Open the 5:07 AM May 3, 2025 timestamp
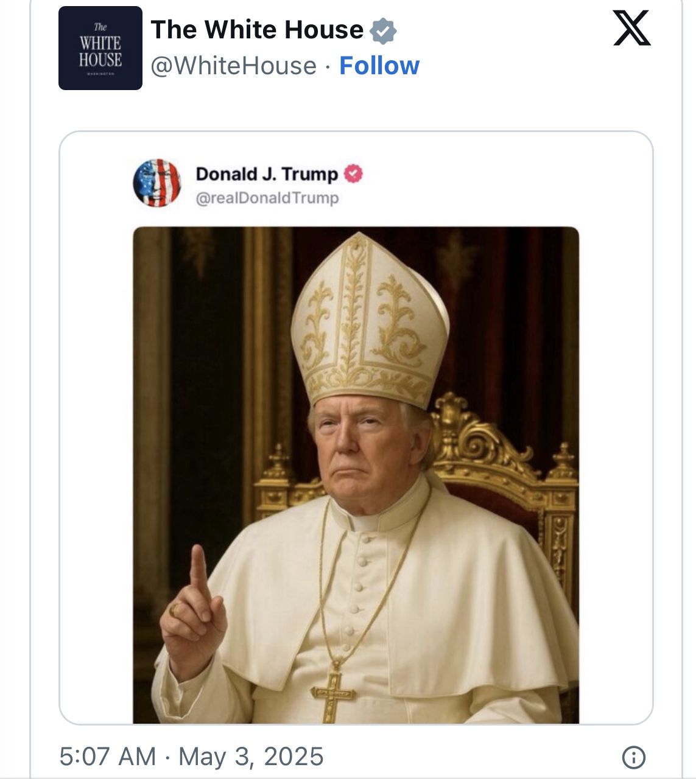 click(191, 757)
